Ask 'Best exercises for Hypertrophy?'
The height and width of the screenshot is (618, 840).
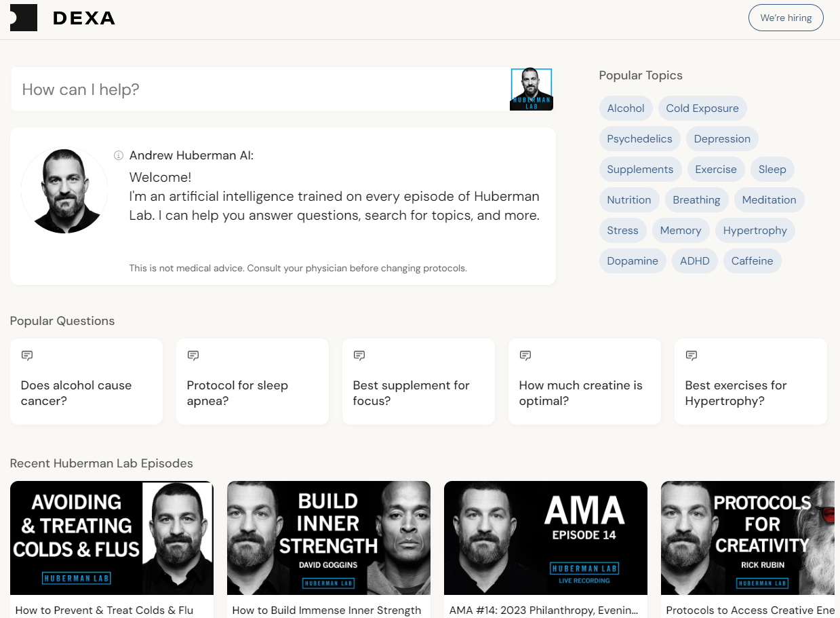[x=751, y=382]
